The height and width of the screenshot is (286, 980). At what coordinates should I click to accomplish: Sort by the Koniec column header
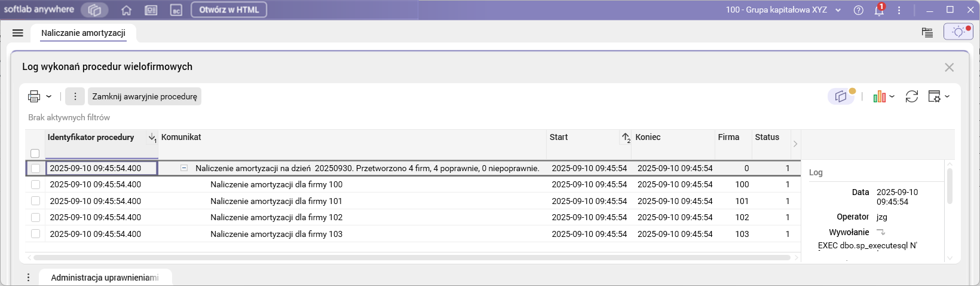[x=648, y=138]
